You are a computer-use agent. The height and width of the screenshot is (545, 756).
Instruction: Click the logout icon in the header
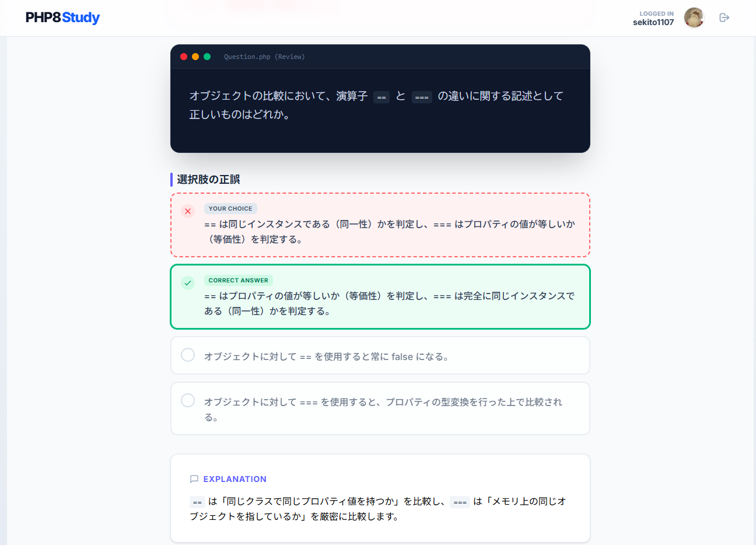(x=724, y=18)
